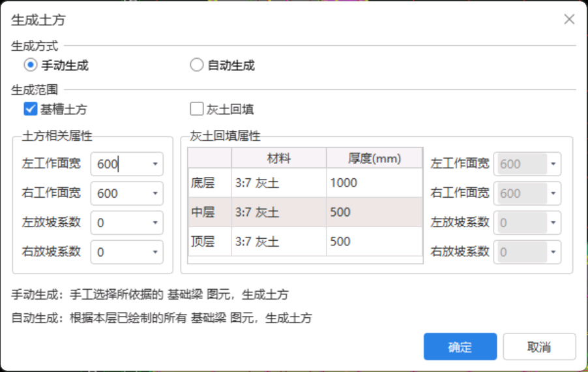Image resolution: width=588 pixels, height=372 pixels.
Task: Open 右放坡系数 dropdown in 土方相关属性
Action: click(x=155, y=252)
